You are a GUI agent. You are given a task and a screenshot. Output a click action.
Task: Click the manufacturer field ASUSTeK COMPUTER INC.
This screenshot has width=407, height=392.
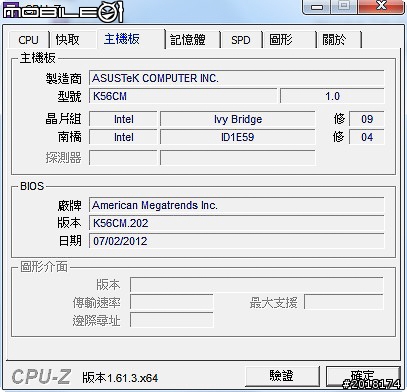point(237,78)
